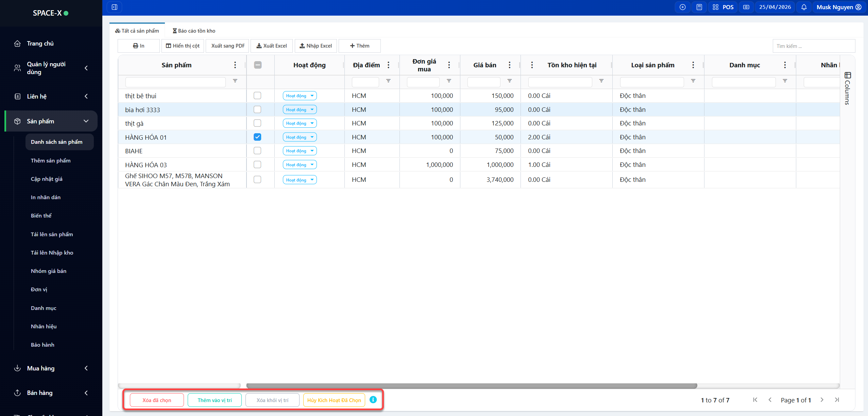
Task: Click the Xuất Excel button
Action: pyautogui.click(x=271, y=46)
